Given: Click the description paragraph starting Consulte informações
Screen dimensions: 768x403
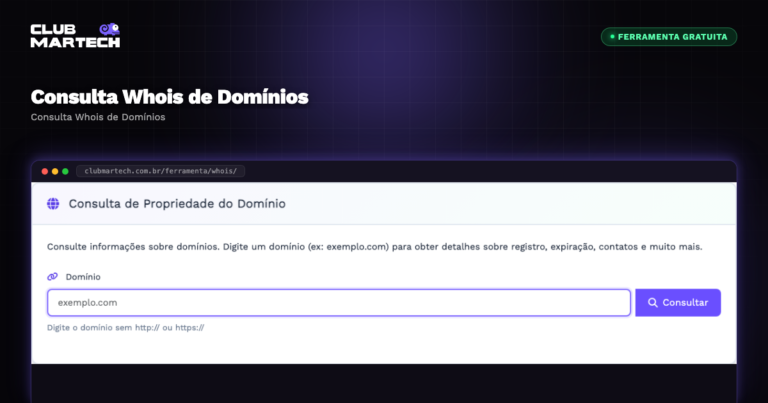Looking at the screenshot, I should pos(375,247).
